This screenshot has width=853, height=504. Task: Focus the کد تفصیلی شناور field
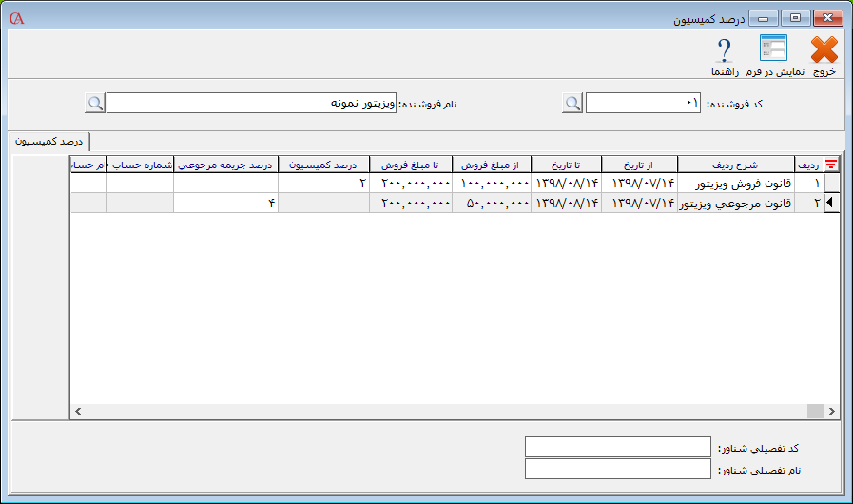pyautogui.click(x=617, y=447)
